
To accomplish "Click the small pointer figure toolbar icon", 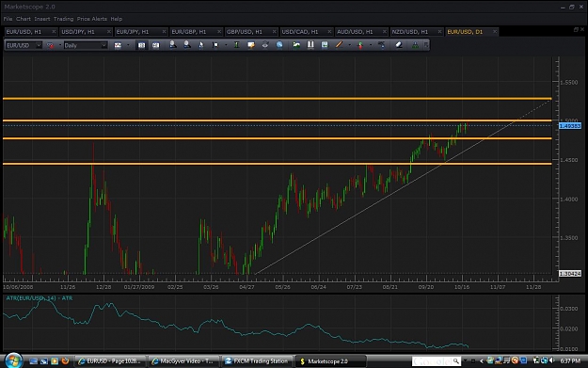I will click(x=200, y=45).
